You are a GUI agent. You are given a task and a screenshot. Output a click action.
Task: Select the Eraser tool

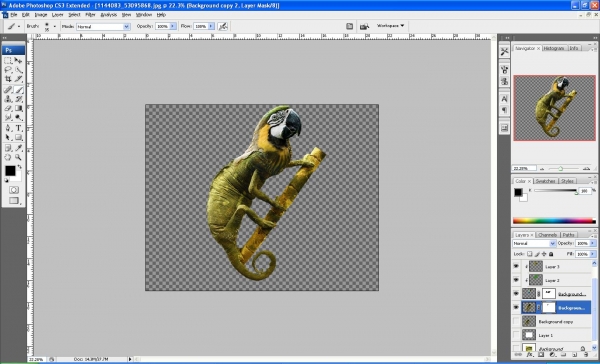pos(8,108)
